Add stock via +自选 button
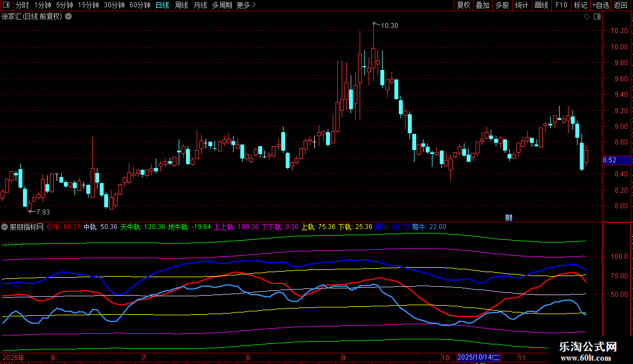 pyautogui.click(x=600, y=5)
